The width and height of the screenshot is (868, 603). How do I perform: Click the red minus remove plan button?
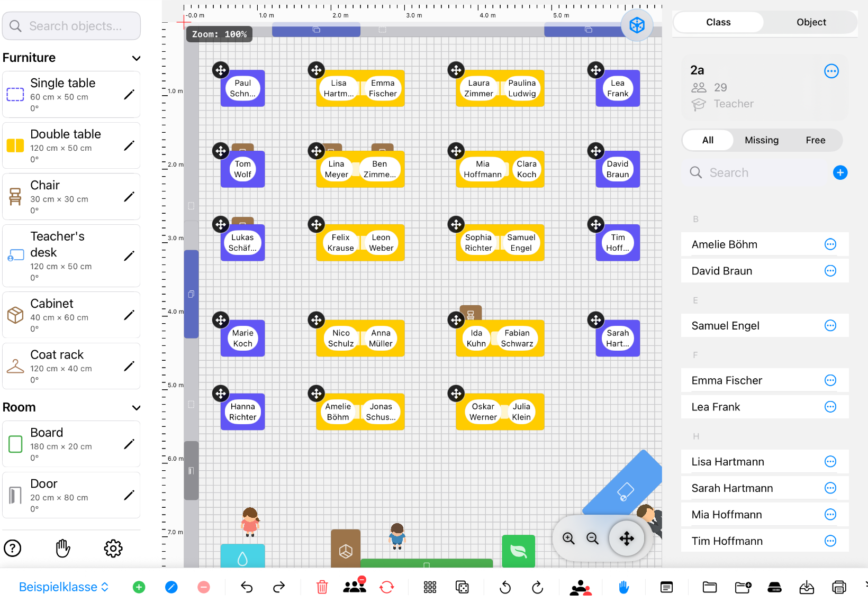204,587
